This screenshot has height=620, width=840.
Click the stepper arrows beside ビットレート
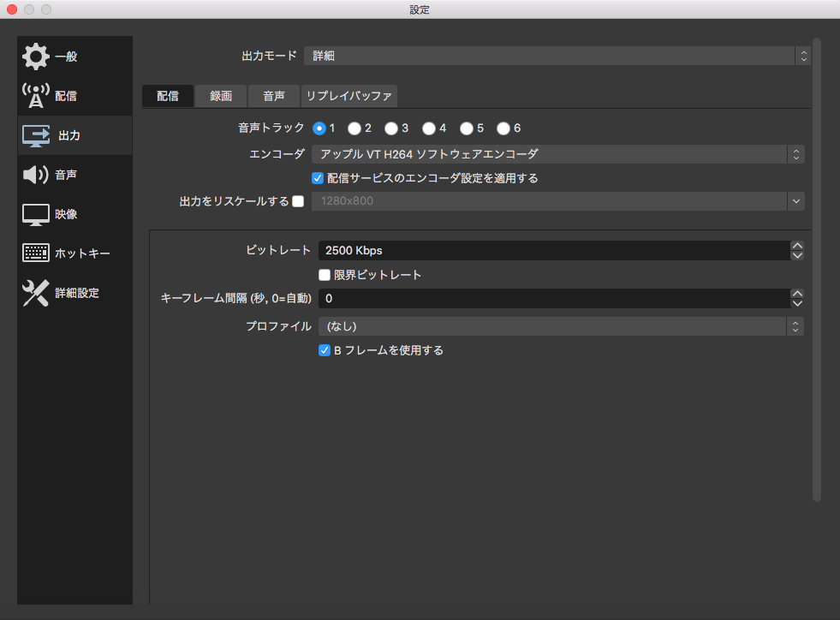tap(796, 251)
